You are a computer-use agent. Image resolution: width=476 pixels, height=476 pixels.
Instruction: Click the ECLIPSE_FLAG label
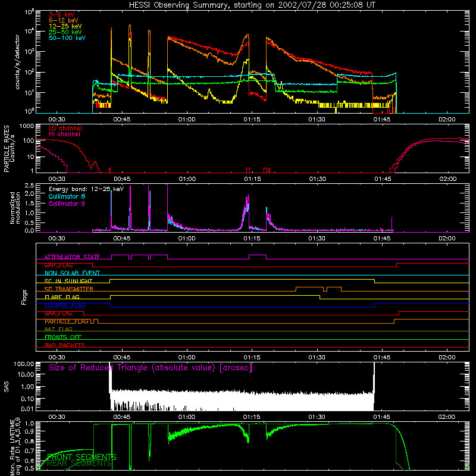pyautogui.click(x=65, y=305)
